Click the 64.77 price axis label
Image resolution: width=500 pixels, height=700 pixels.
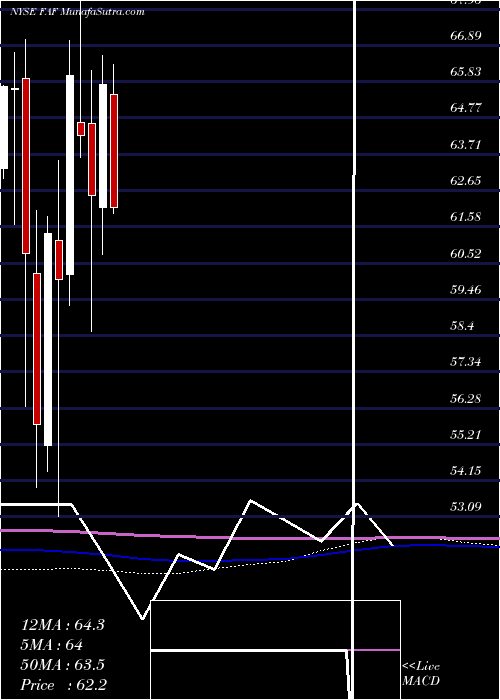(466, 108)
